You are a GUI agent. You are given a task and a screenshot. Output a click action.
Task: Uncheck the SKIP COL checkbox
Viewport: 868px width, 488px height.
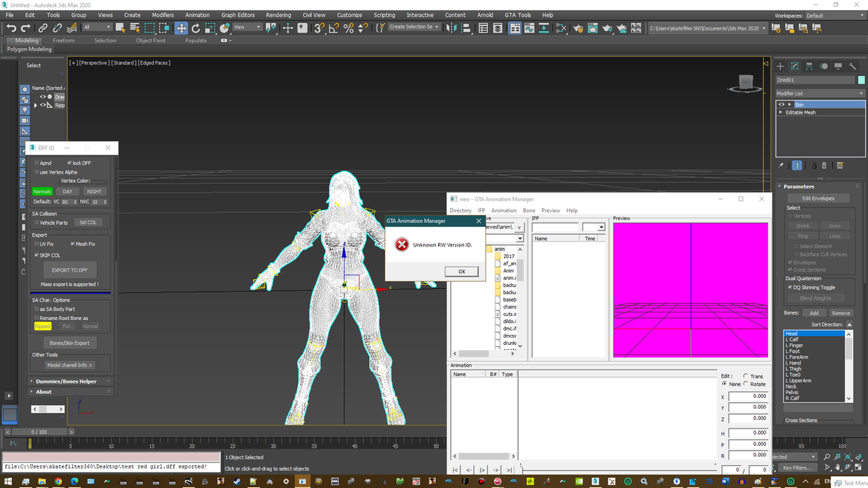[x=37, y=255]
